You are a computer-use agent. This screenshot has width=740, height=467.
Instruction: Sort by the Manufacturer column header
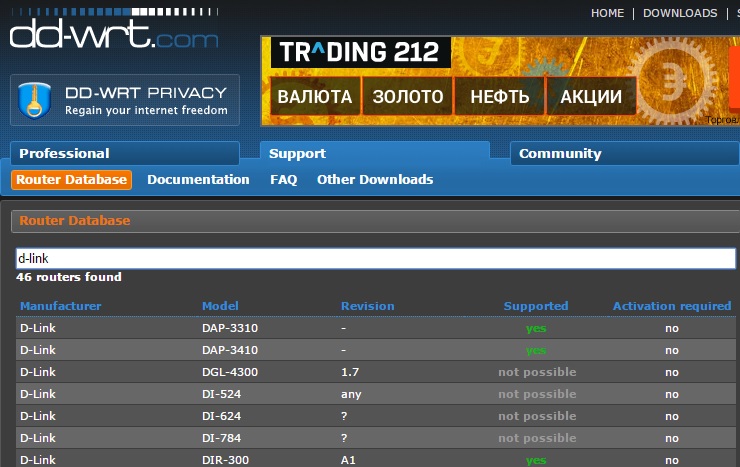60,306
